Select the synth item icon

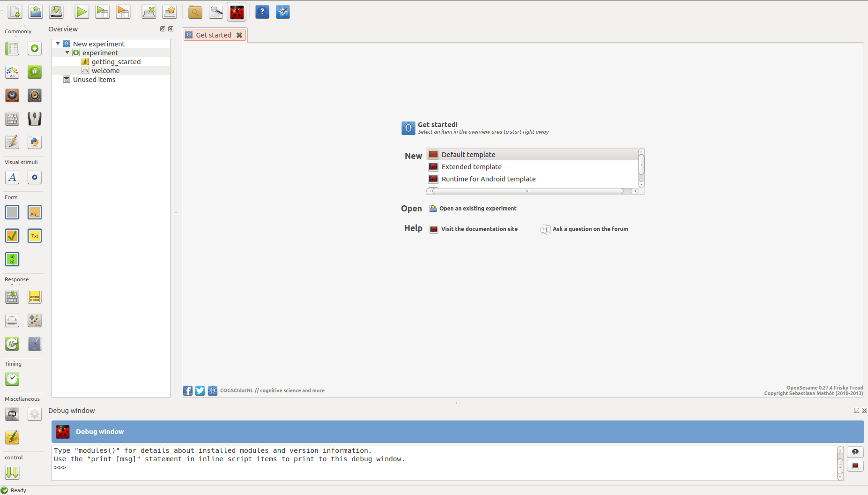[x=35, y=95]
